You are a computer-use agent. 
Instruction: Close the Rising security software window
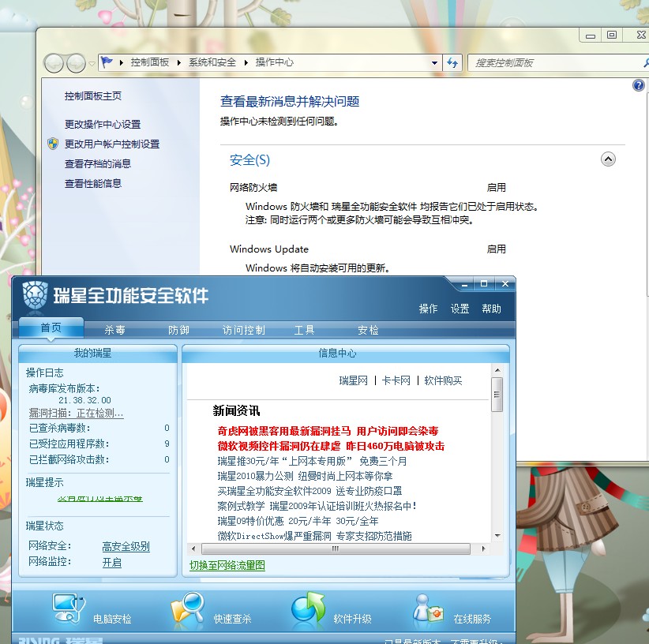click(505, 284)
